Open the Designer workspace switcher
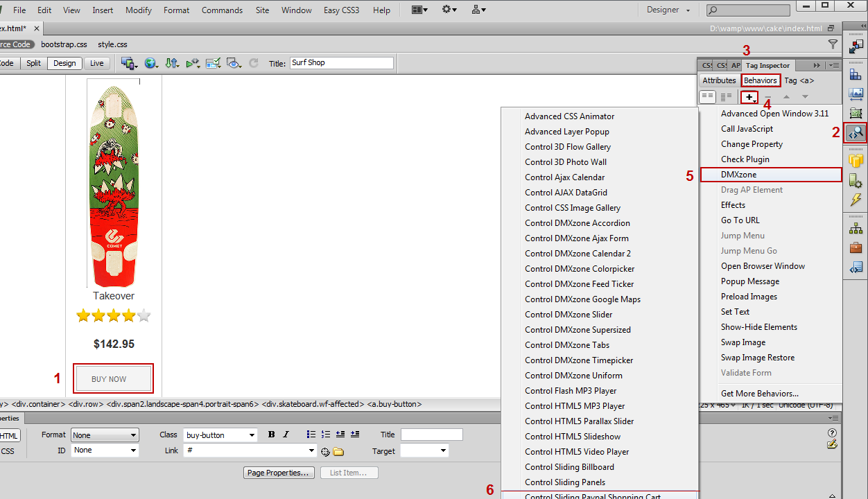 click(x=668, y=10)
